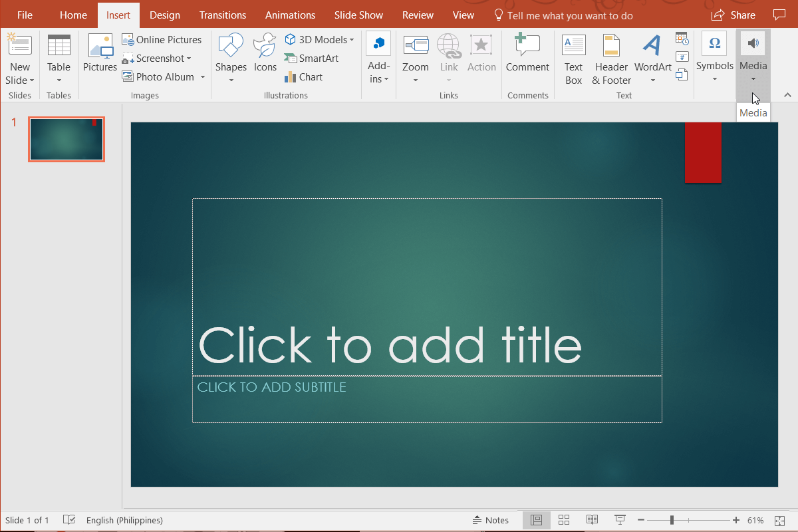Insert Date & Time icon
Viewport: 798px width, 532px height.
[x=682, y=39]
